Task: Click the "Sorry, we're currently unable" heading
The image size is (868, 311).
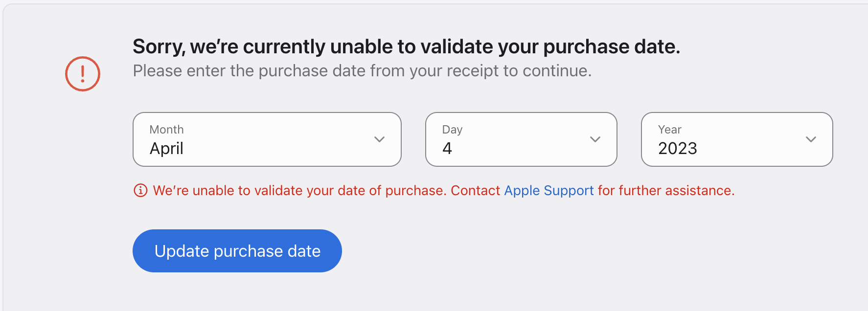Action: pos(406,47)
